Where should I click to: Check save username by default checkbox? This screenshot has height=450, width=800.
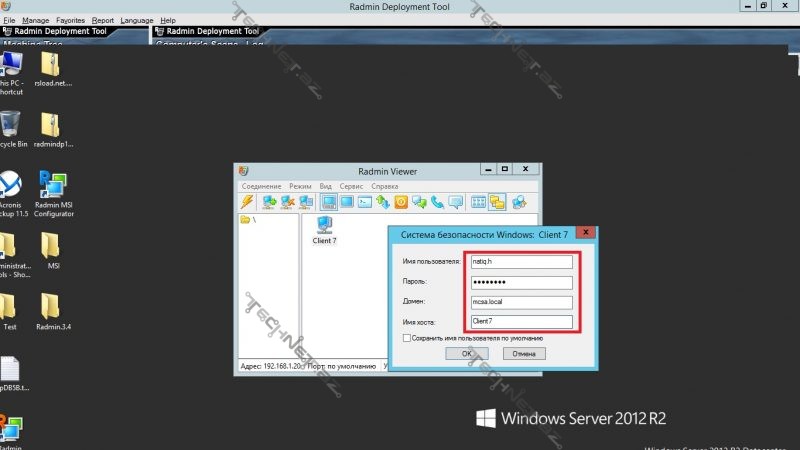click(404, 338)
